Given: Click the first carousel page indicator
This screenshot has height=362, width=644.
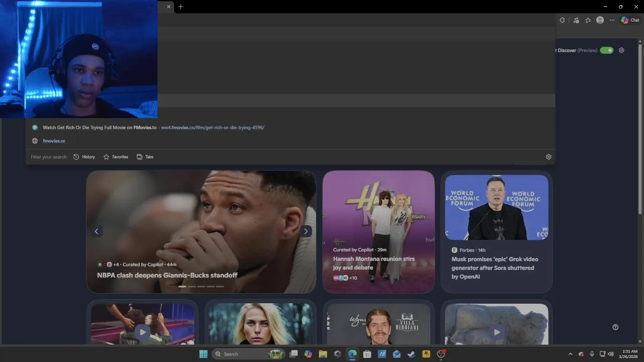Looking at the screenshot, I should [x=182, y=286].
